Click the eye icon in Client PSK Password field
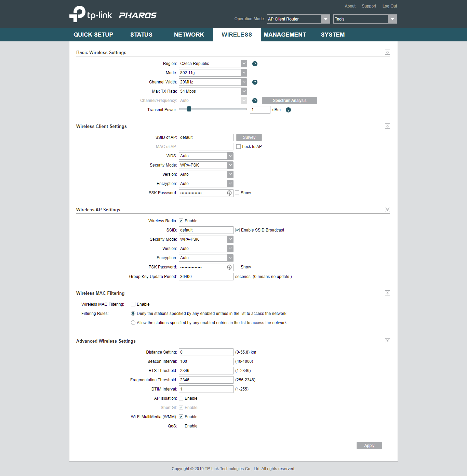Screen dimensions: 467x476 229,193
